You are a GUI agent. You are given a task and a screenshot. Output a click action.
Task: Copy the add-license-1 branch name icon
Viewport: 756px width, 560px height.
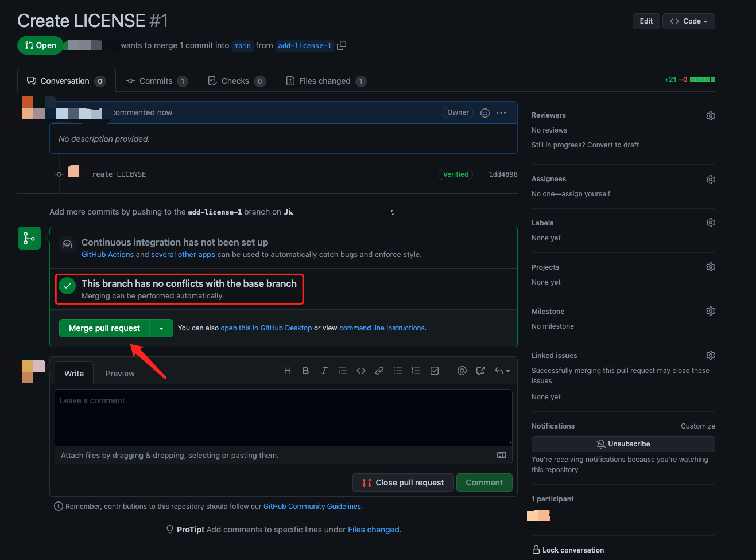(341, 45)
